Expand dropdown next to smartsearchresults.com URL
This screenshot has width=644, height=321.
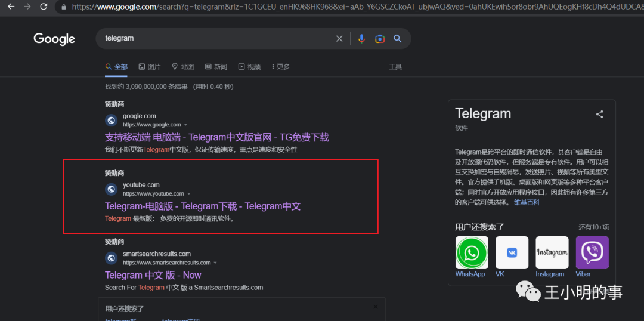point(215,263)
